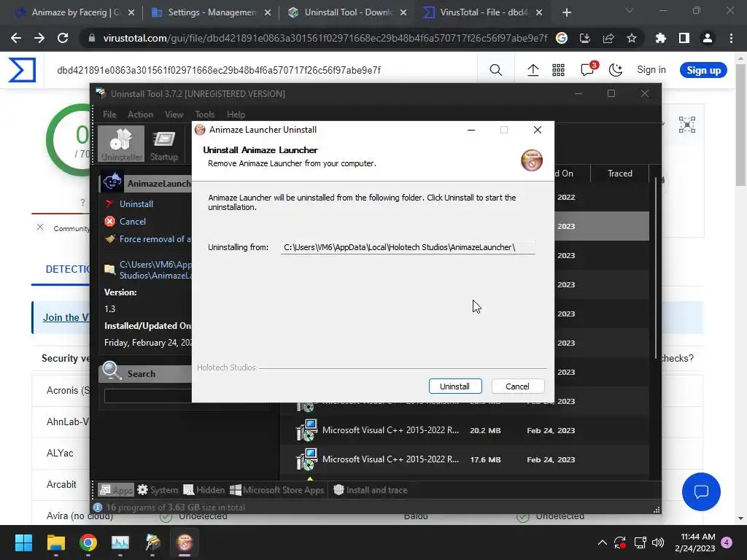Open the clock and date in taskbar
The height and width of the screenshot is (560, 747).
click(x=695, y=542)
